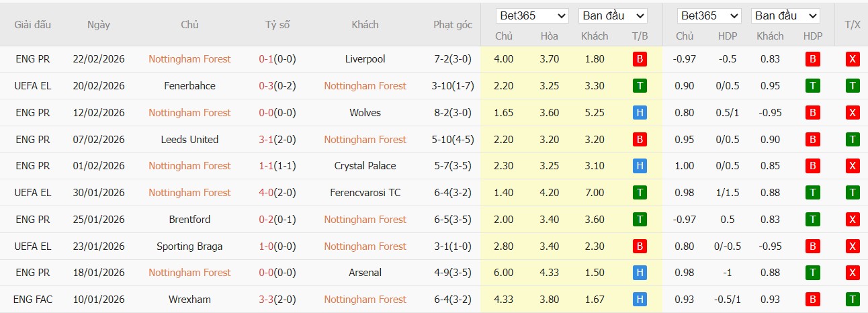
Task: Click blue H badge in the Arsenal row
Action: [640, 273]
